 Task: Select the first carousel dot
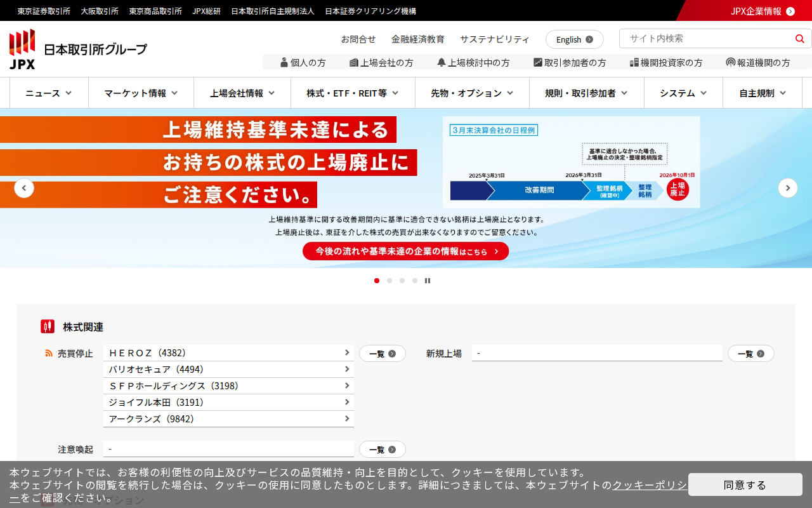pos(377,281)
